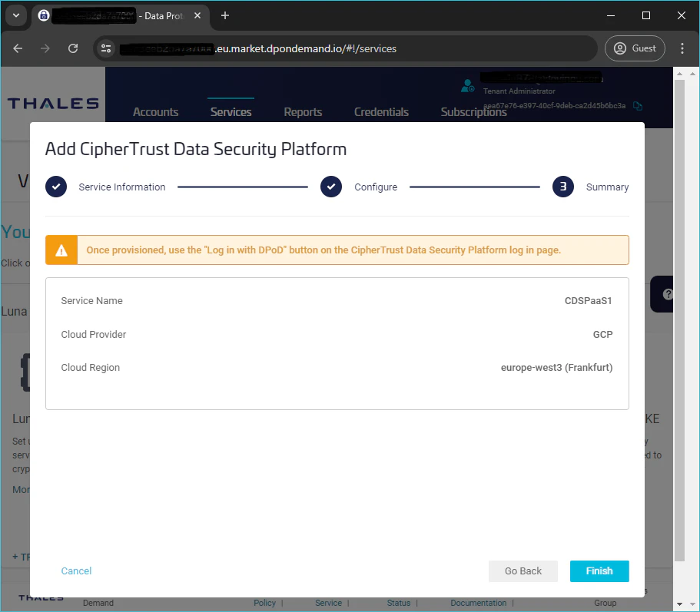
Task: Click the Go Back button
Action: click(x=523, y=571)
